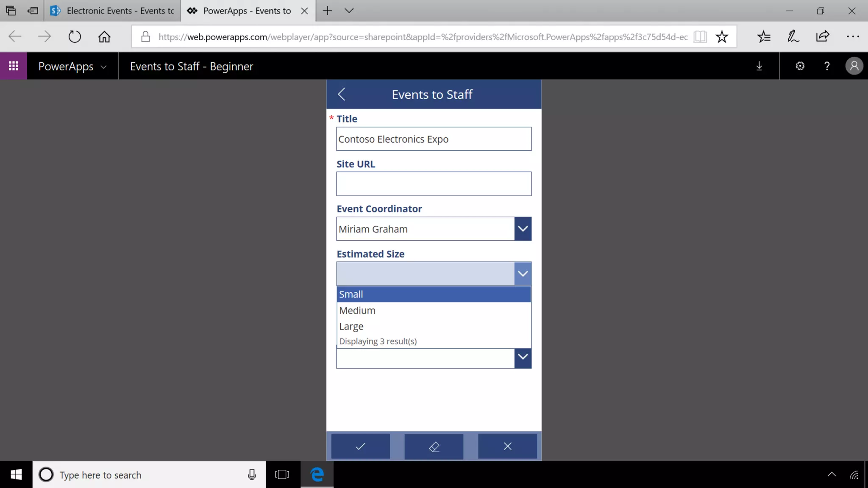
Task: Click the eraser clear form icon
Action: pyautogui.click(x=434, y=446)
